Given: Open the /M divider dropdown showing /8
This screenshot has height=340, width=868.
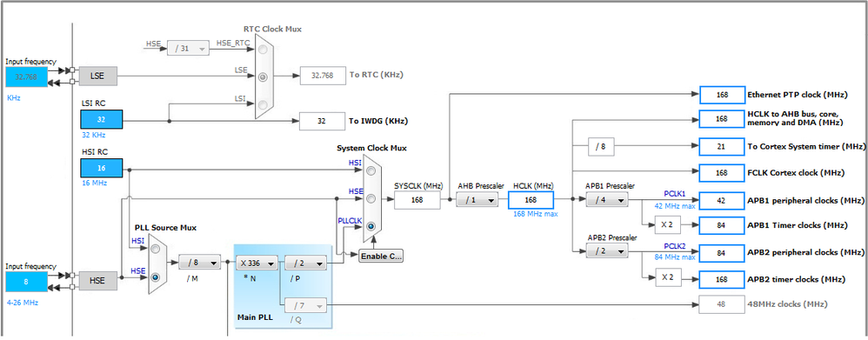Looking at the screenshot, I should point(199,263).
